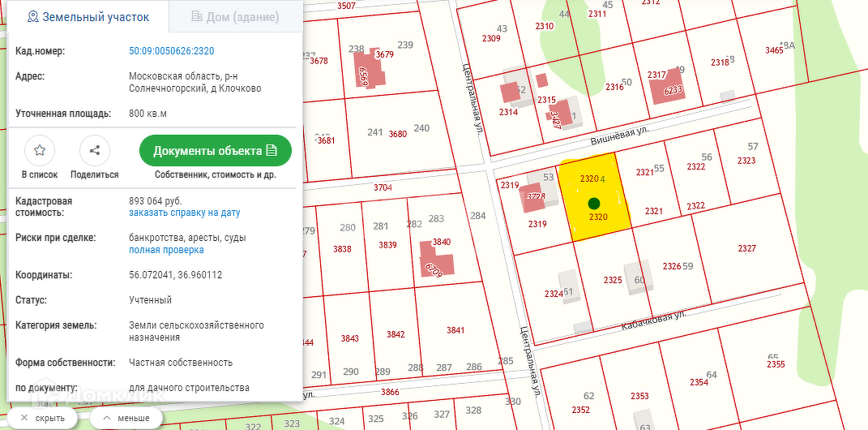The image size is (868, 430).
Task: Open cadastral number 50:09:0050626:2320 link
Action: coord(172,51)
